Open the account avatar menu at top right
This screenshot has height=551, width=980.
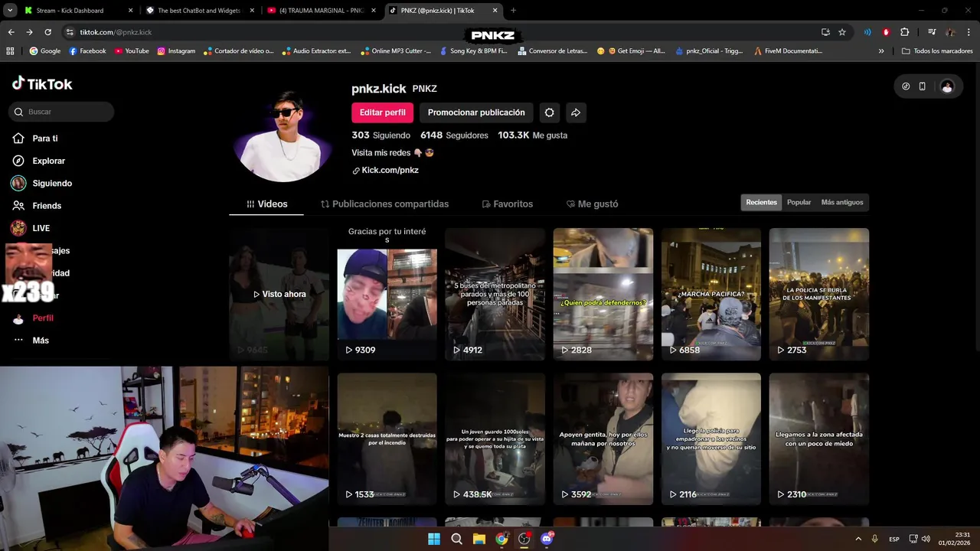[x=947, y=86]
